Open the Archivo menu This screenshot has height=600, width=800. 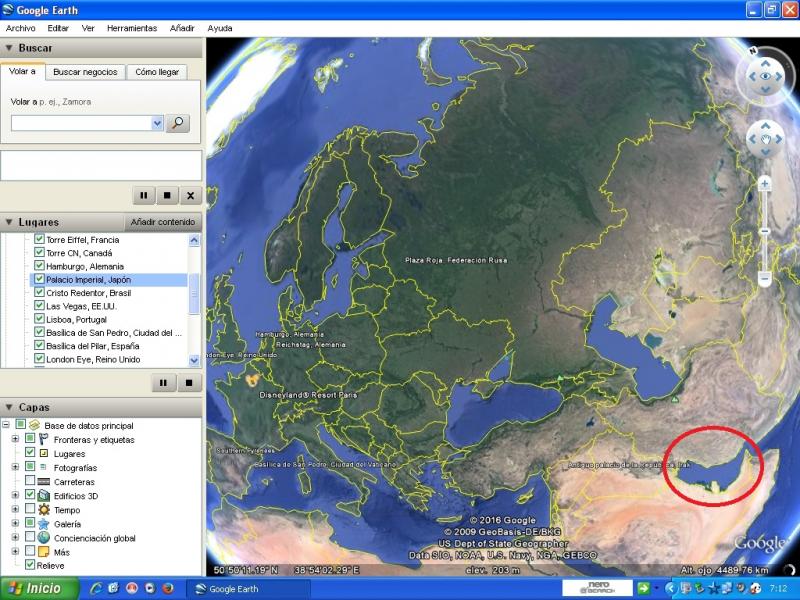click(x=20, y=28)
